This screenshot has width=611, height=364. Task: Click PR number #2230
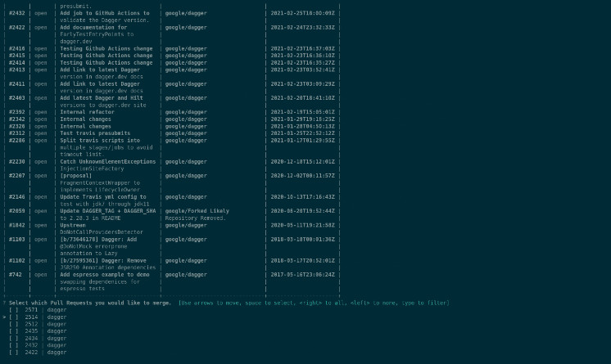16,162
